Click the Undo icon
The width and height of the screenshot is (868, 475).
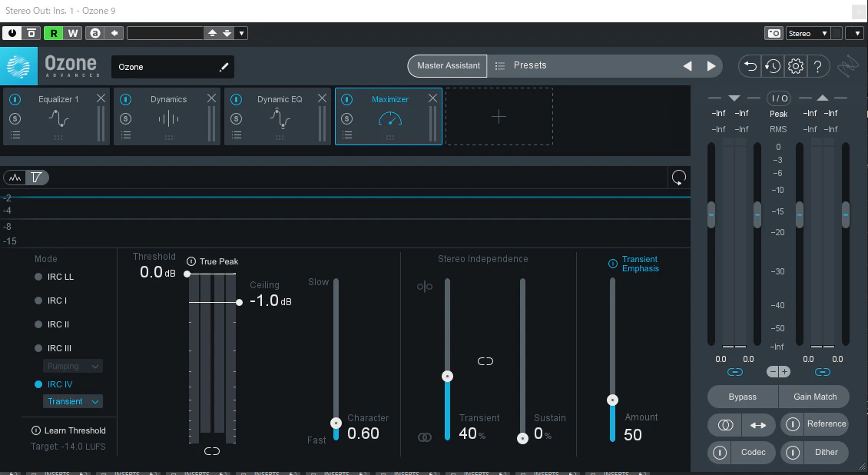(x=750, y=66)
